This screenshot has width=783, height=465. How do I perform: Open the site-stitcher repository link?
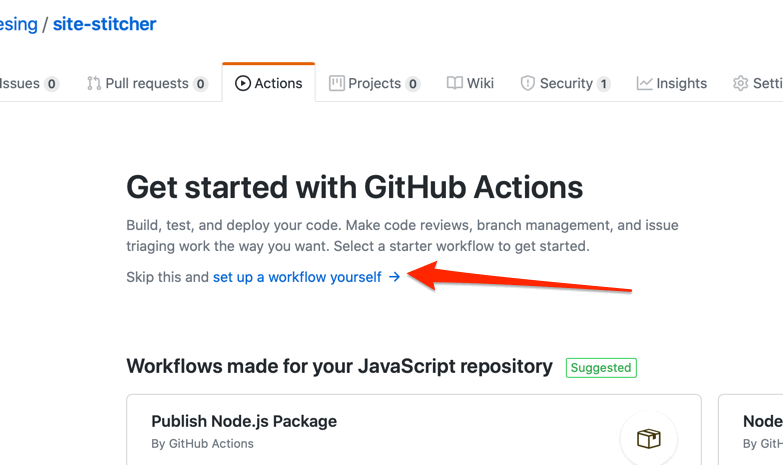point(104,24)
